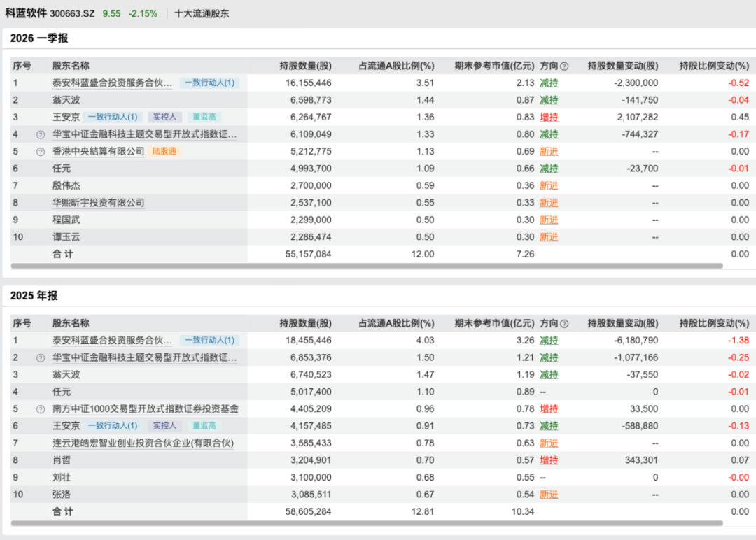The width and height of the screenshot is (756, 540).
Task: Click 新进 link for 谭玉云
Action: tap(549, 237)
